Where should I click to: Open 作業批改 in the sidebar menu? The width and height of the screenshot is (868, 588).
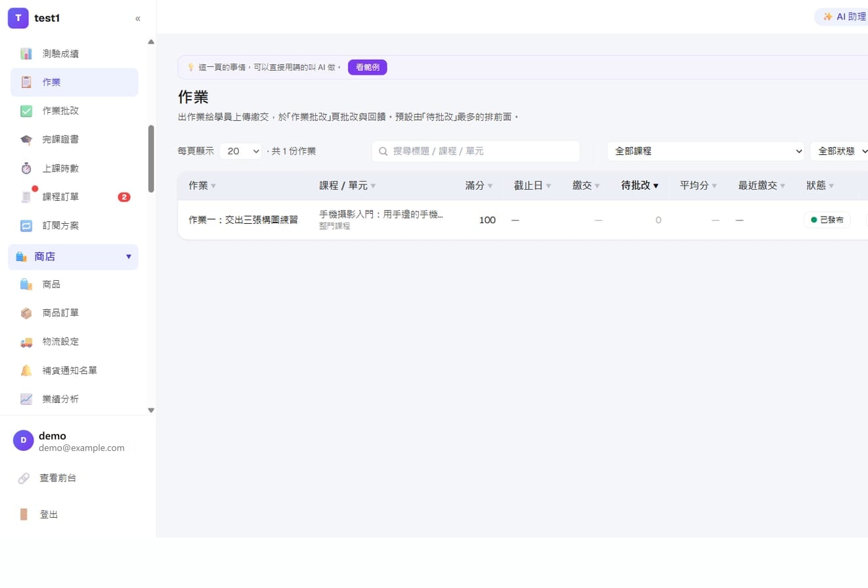pyautogui.click(x=74, y=111)
